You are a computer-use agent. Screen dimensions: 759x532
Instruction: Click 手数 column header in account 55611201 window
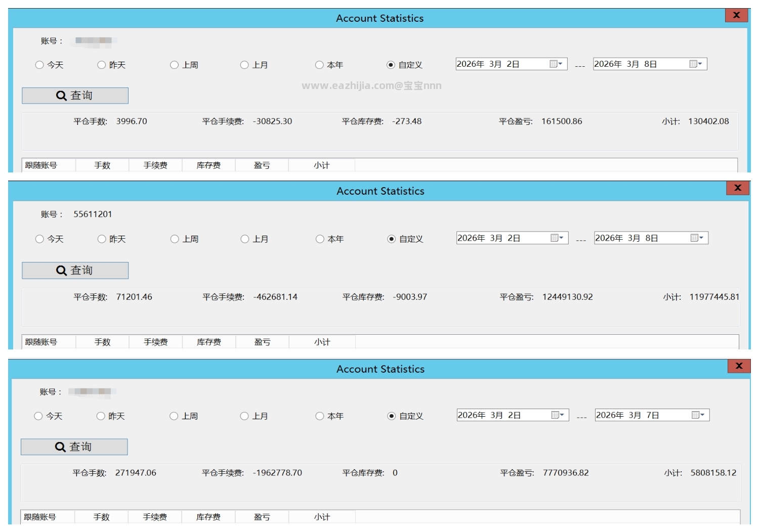[x=102, y=342]
